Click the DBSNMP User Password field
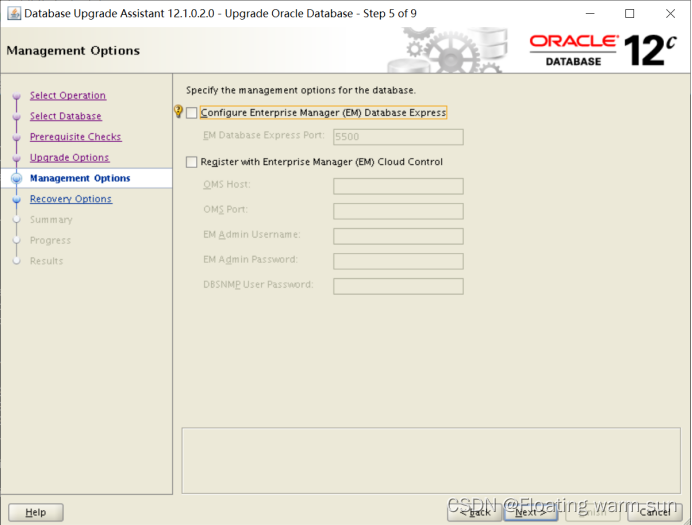Image resolution: width=692 pixels, height=525 pixels. click(398, 286)
